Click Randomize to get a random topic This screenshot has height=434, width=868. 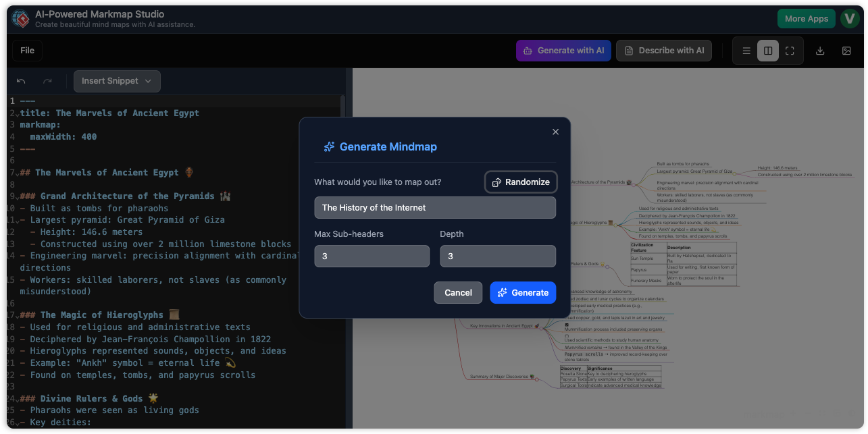521,182
